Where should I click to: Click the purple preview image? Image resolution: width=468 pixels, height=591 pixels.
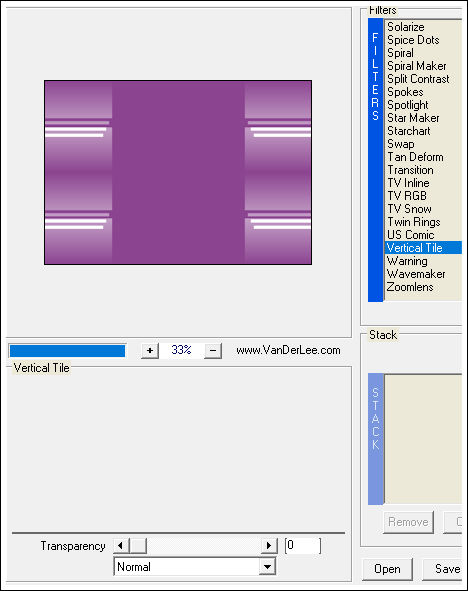coord(178,172)
